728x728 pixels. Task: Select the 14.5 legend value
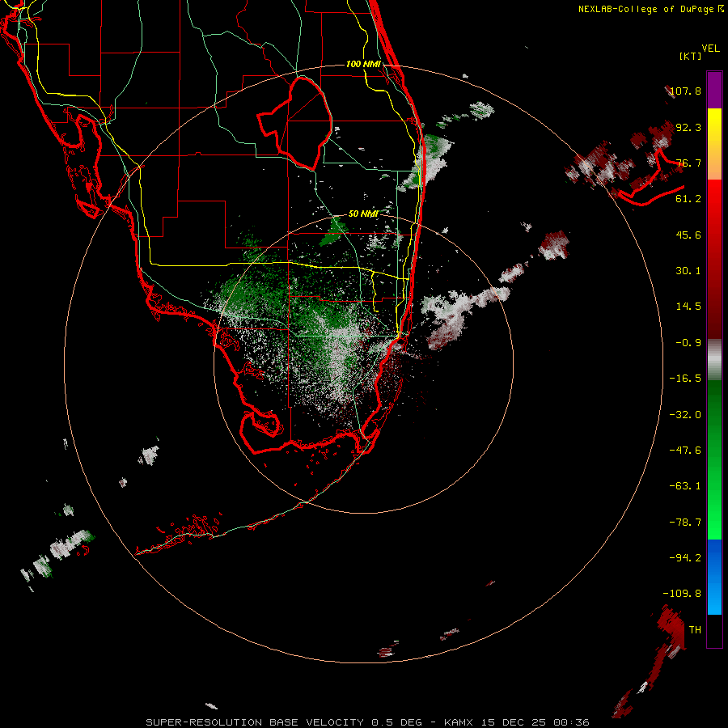[688, 307]
